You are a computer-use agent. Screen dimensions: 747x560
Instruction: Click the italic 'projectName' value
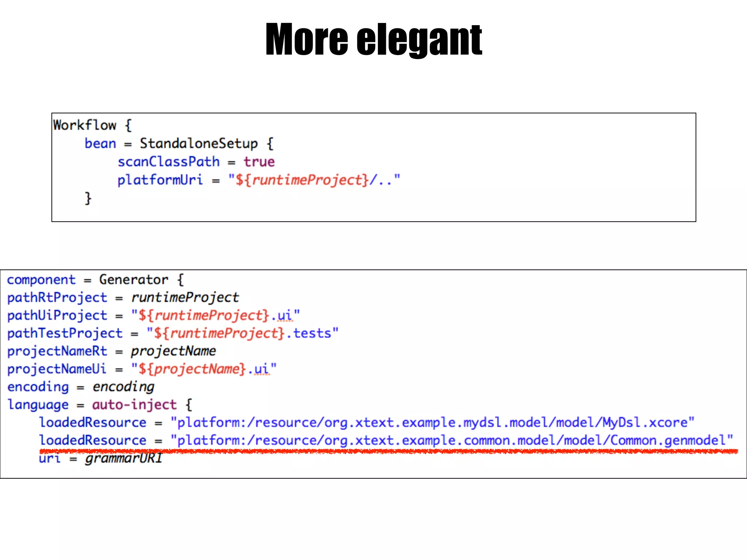click(173, 351)
